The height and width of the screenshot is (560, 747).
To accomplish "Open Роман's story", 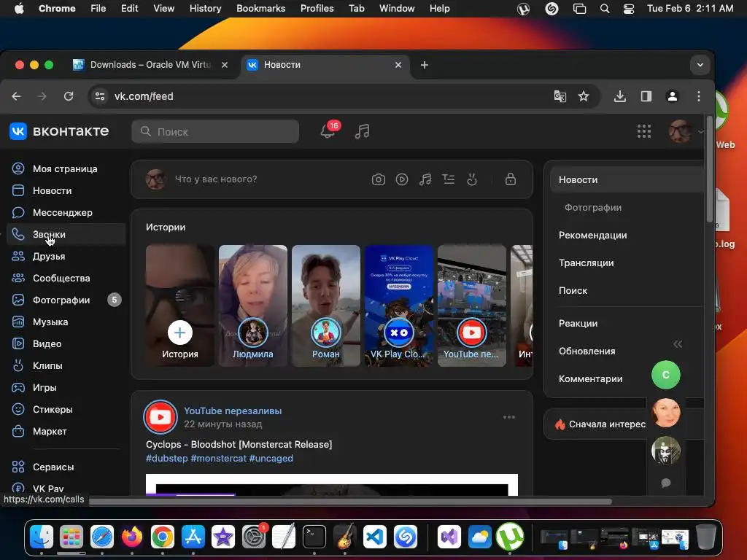I will (326, 306).
